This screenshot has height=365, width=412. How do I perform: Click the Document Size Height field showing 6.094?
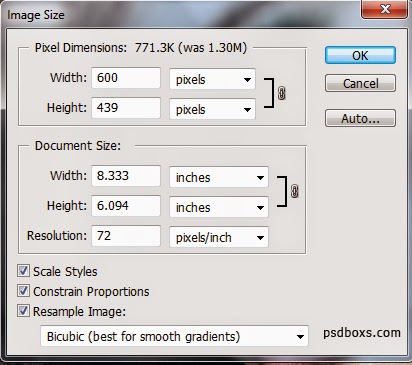point(126,206)
